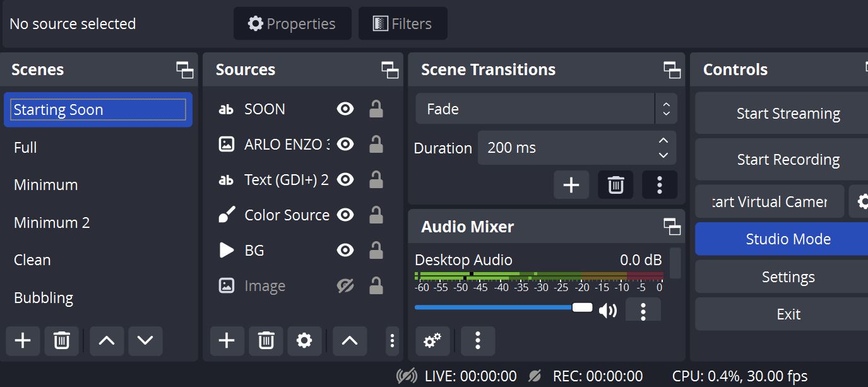Viewport: 868px width, 387px height.
Task: Delete the selected scene using the trash icon
Action: [x=61, y=341]
